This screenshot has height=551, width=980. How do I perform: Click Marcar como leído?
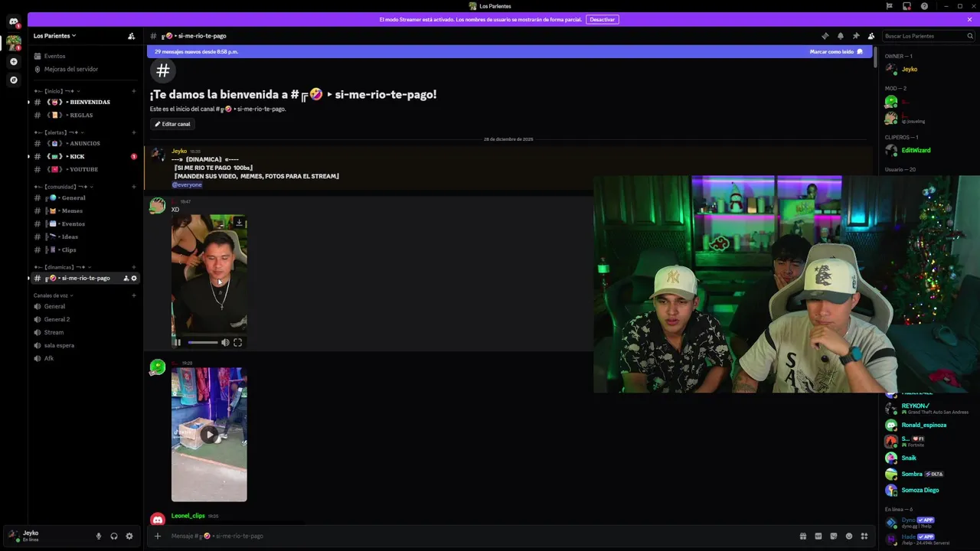836,52
